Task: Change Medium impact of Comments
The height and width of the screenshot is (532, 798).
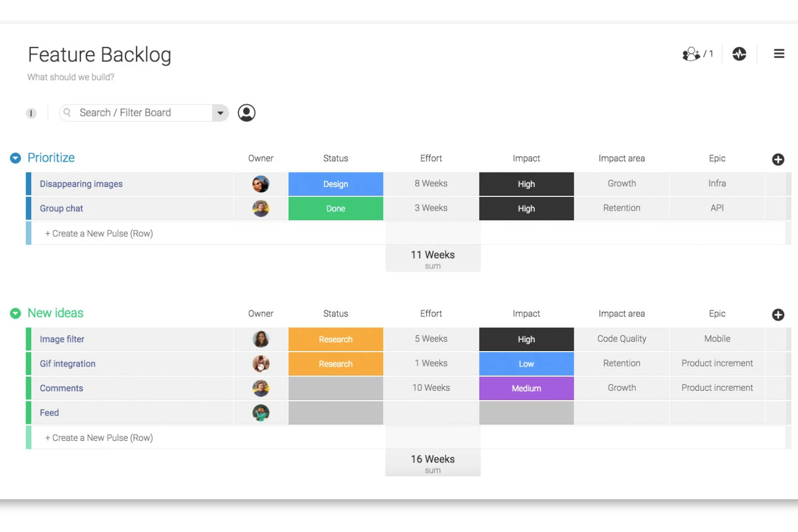Action: [x=526, y=388]
